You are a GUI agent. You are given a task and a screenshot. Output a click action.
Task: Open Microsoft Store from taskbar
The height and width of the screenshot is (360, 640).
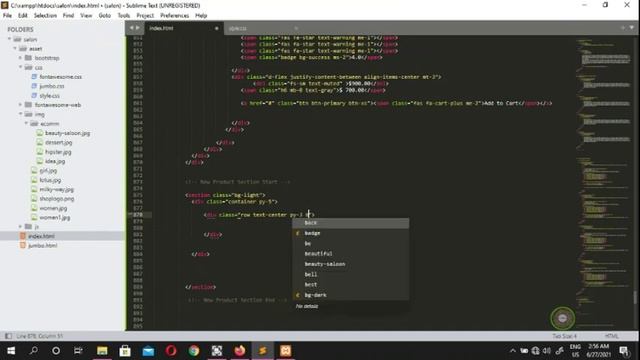coord(125,351)
